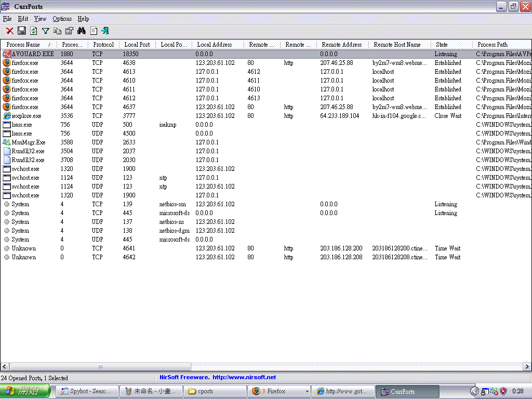Select System row with netbios-ssn port 139
The height and width of the screenshot is (399, 532).
pyautogui.click(x=266, y=204)
